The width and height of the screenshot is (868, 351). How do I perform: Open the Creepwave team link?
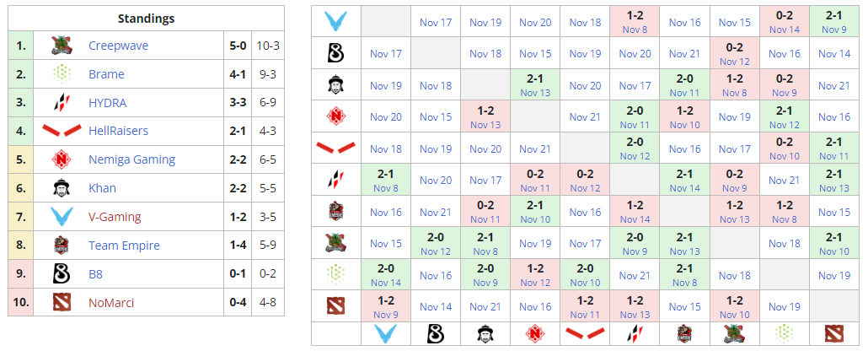tap(118, 46)
